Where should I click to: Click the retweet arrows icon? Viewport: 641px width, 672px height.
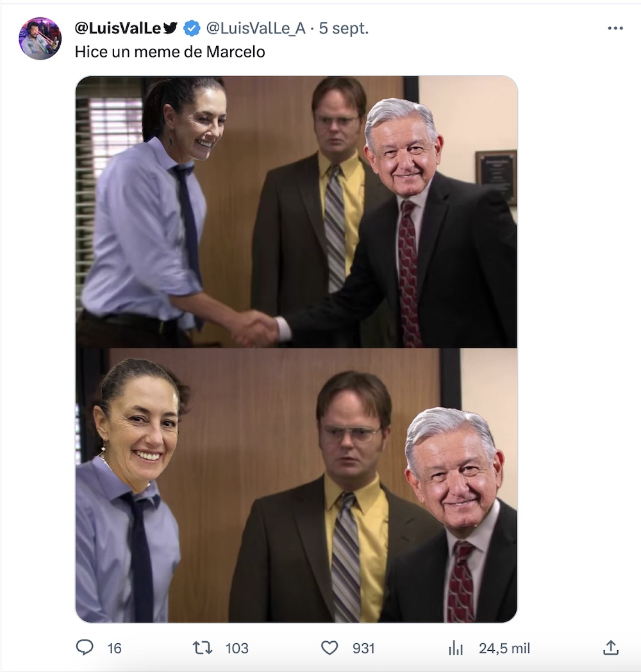[203, 648]
